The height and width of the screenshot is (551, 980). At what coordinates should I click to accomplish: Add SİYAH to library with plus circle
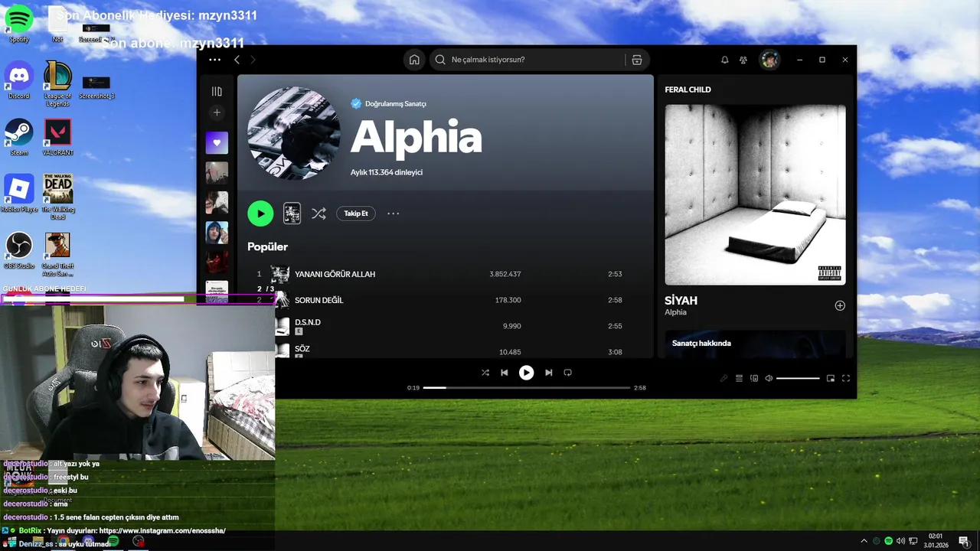click(x=840, y=305)
